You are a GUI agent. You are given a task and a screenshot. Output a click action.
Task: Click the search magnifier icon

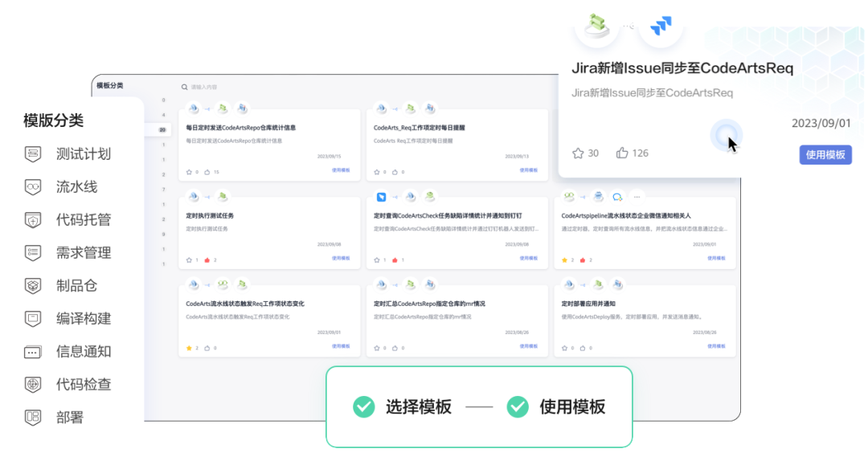184,87
